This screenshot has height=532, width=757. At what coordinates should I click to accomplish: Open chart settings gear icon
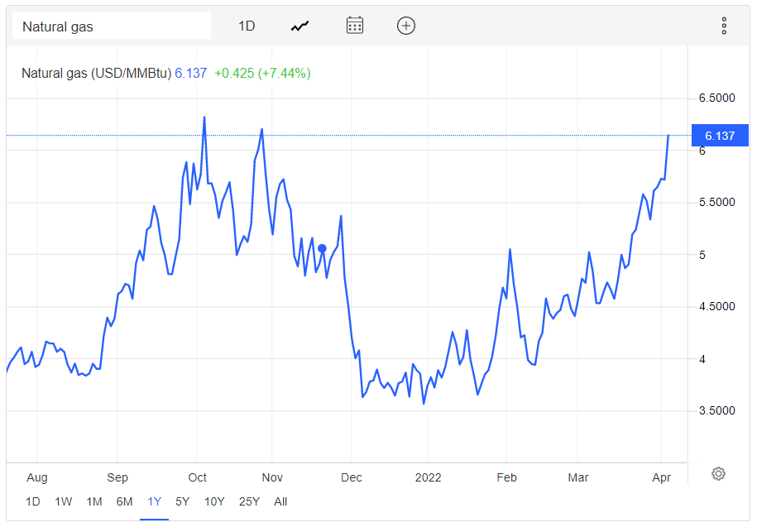point(718,473)
